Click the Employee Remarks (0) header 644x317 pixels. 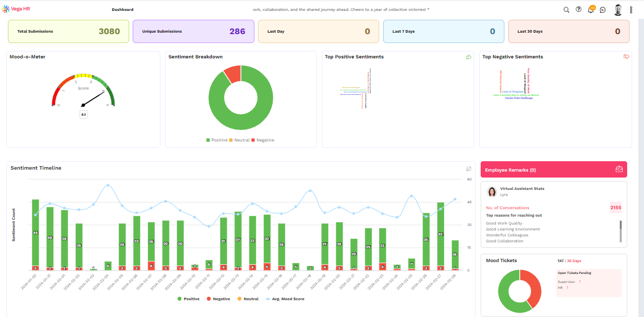coord(510,170)
